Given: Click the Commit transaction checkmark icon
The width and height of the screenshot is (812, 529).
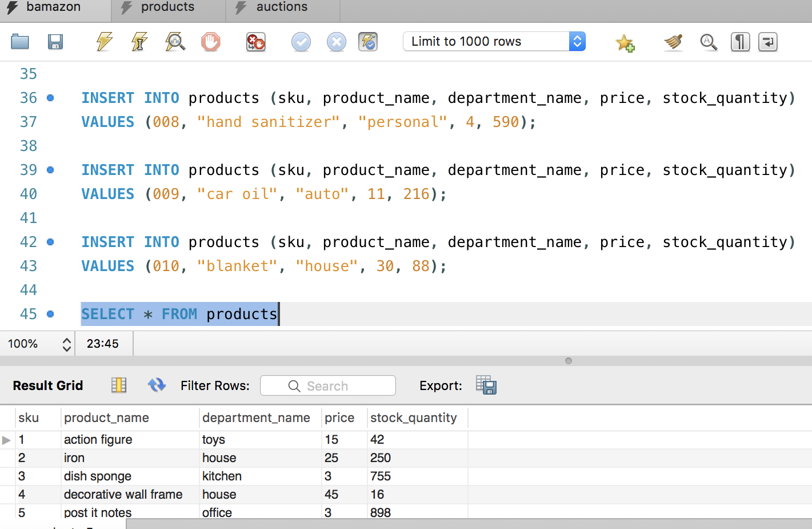Looking at the screenshot, I should (x=301, y=42).
